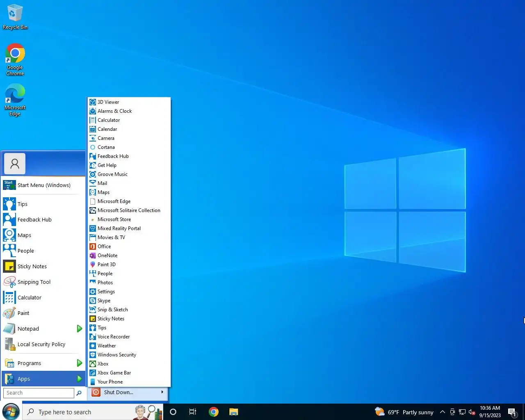The height and width of the screenshot is (420, 525).
Task: Open Snip & Sketch
Action: (x=129, y=310)
